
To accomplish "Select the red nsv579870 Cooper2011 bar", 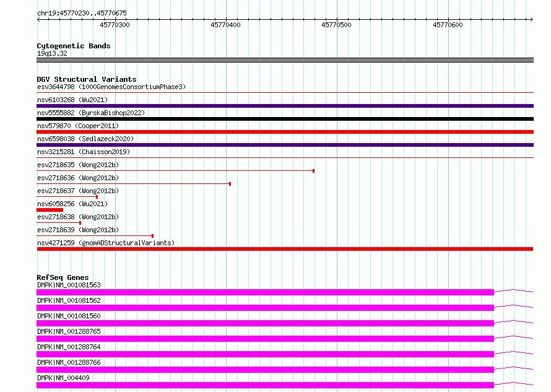I will pyautogui.click(x=285, y=132).
